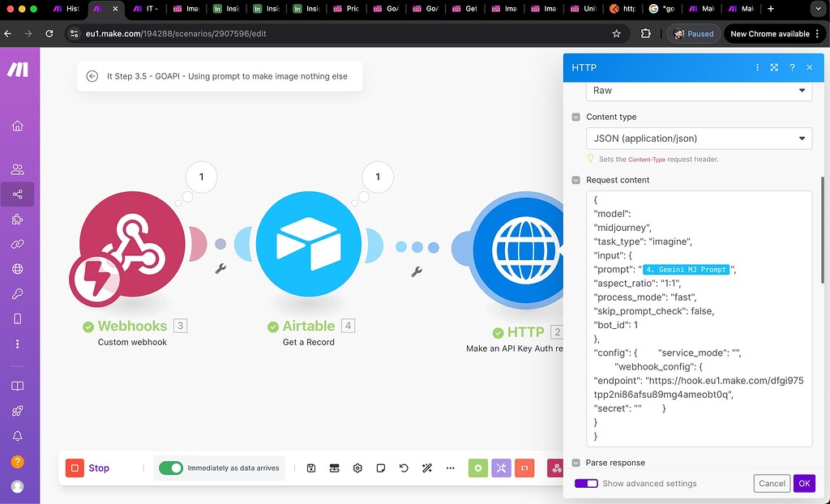
Task: Open previous versions via the undo arrow icon
Action: [403, 468]
